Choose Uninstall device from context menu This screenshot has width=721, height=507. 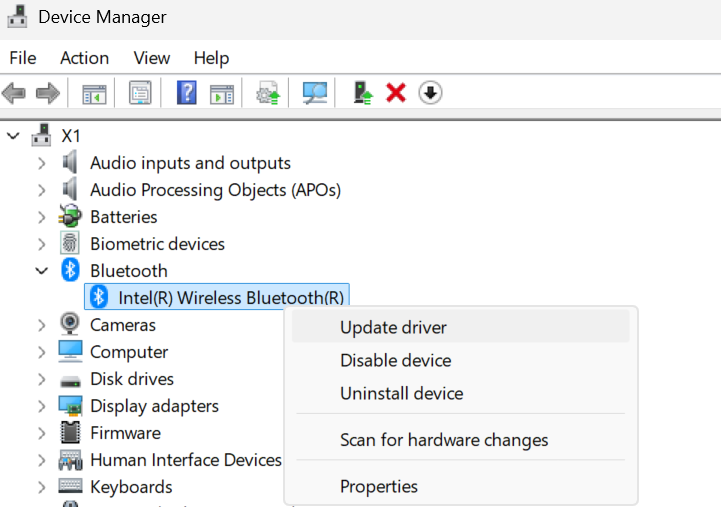tap(461, 393)
